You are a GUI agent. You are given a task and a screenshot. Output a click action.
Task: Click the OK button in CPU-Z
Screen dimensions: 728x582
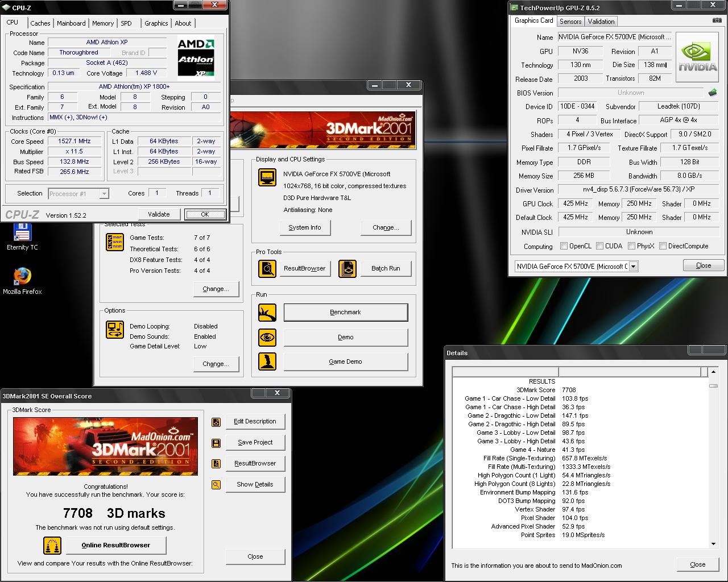click(205, 214)
